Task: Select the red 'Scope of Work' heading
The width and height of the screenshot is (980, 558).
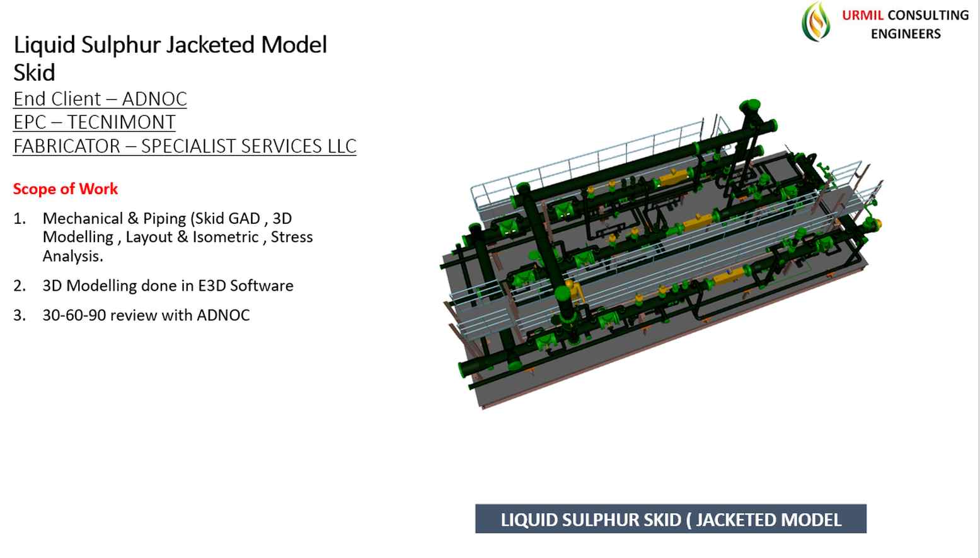Action: [65, 189]
